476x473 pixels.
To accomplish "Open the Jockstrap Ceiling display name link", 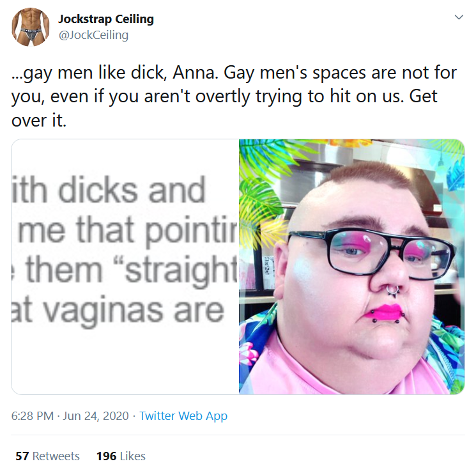I will tap(106, 19).
